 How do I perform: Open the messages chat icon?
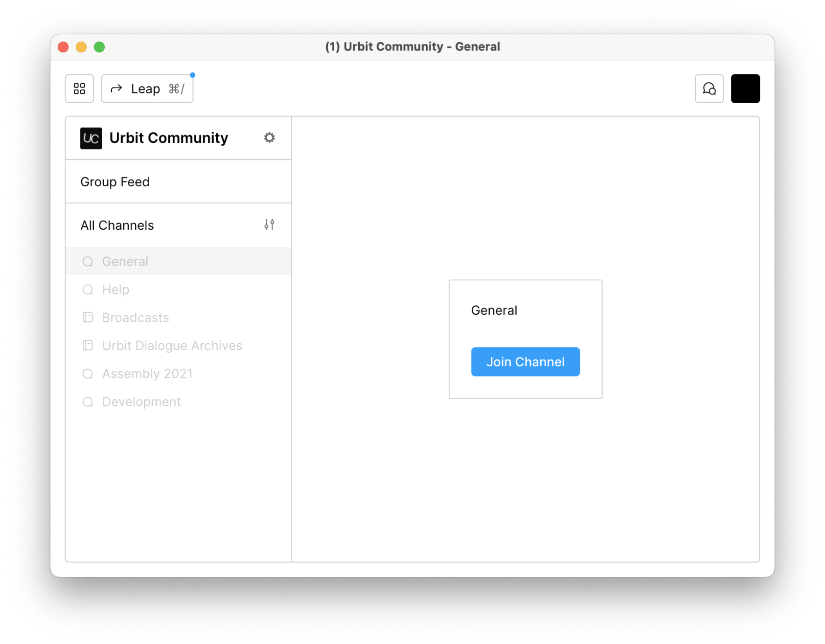[x=709, y=89]
